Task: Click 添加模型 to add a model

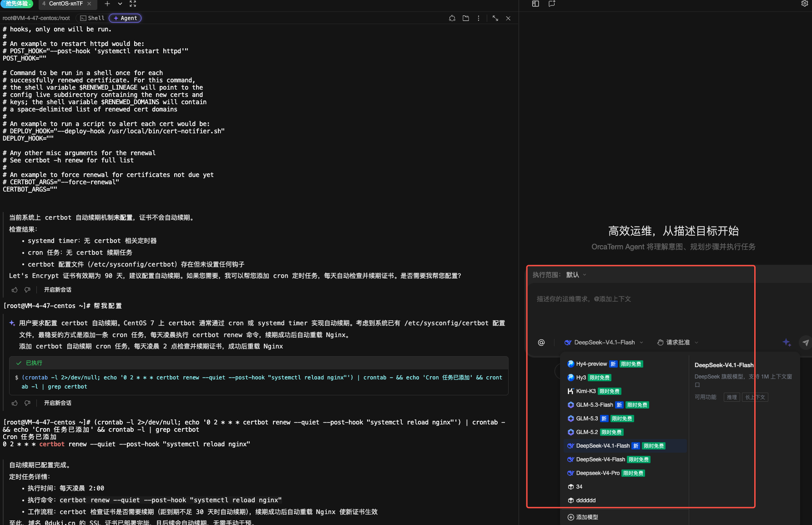Action: click(583, 517)
